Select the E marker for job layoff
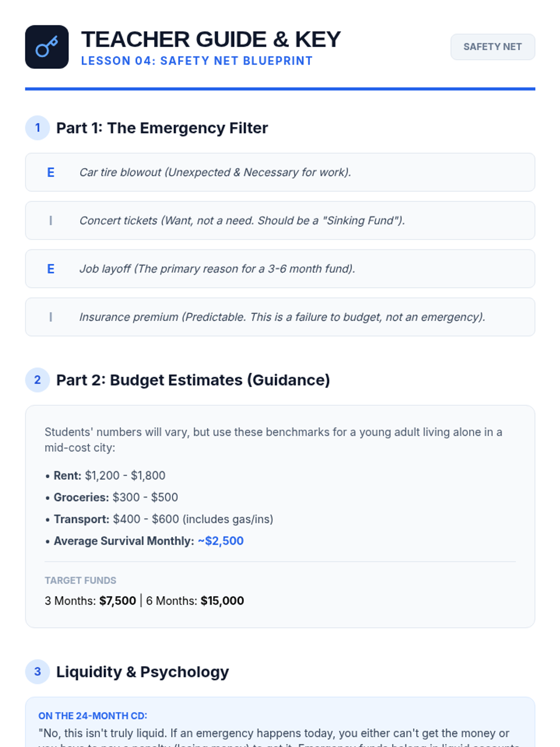 pyautogui.click(x=51, y=269)
